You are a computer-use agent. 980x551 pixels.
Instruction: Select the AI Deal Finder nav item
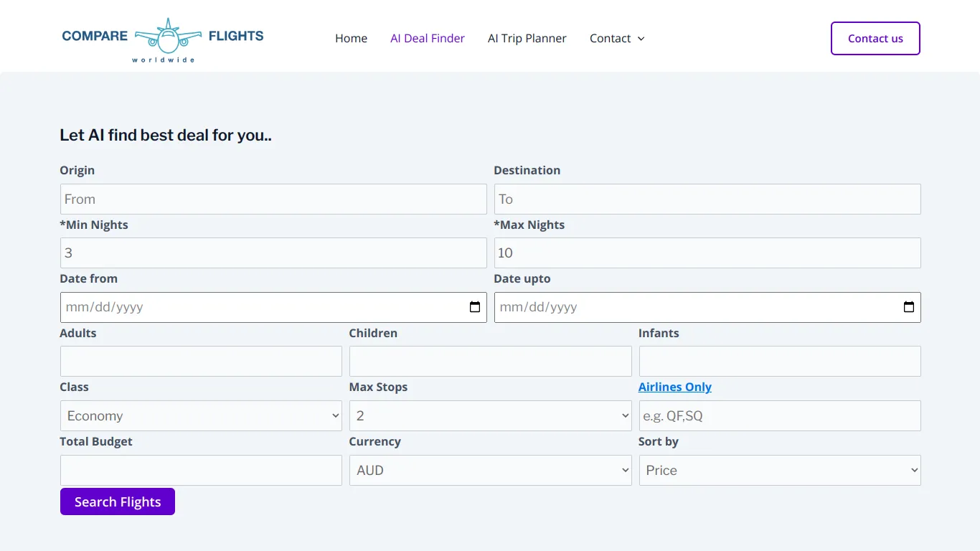pos(427,38)
